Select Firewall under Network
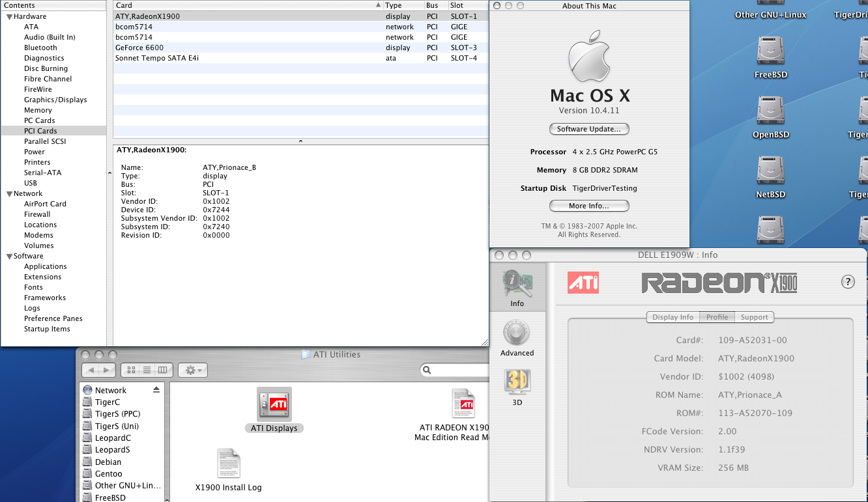Viewport: 868px width, 502px height. 37,214
